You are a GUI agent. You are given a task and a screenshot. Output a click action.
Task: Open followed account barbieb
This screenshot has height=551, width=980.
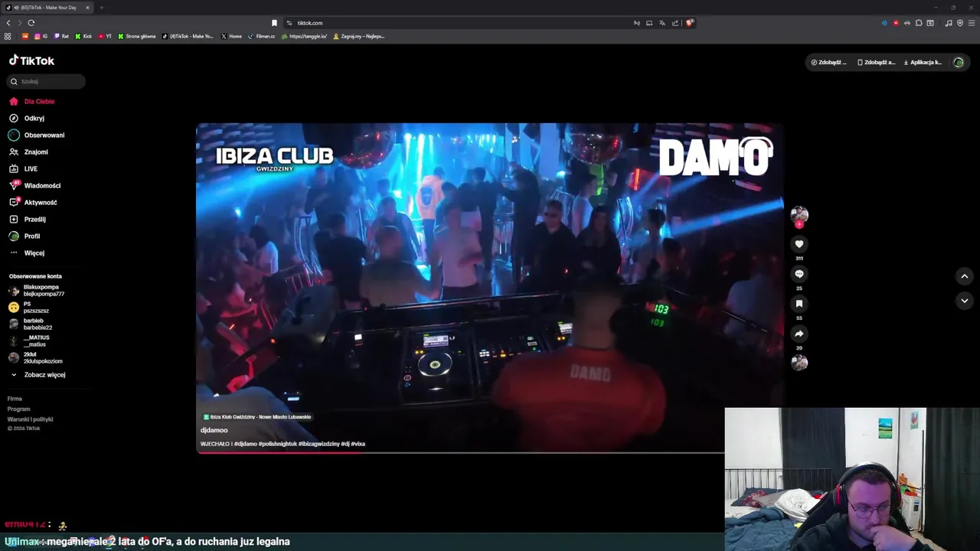pyautogui.click(x=31, y=324)
